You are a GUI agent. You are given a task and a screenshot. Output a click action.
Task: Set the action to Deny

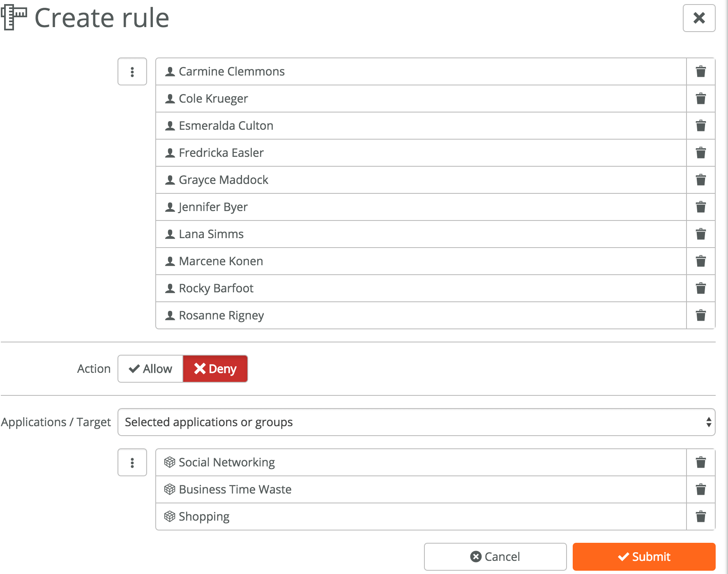coord(215,369)
